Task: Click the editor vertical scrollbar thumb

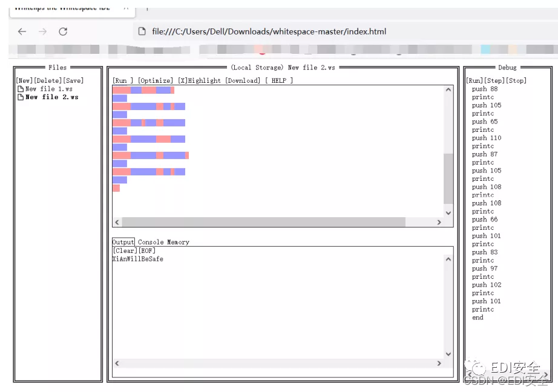Action: [x=448, y=178]
